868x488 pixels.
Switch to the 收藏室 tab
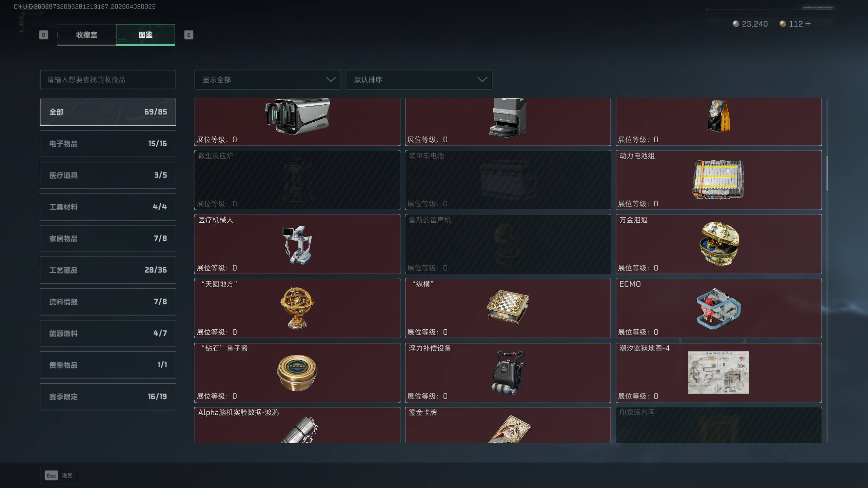click(87, 35)
